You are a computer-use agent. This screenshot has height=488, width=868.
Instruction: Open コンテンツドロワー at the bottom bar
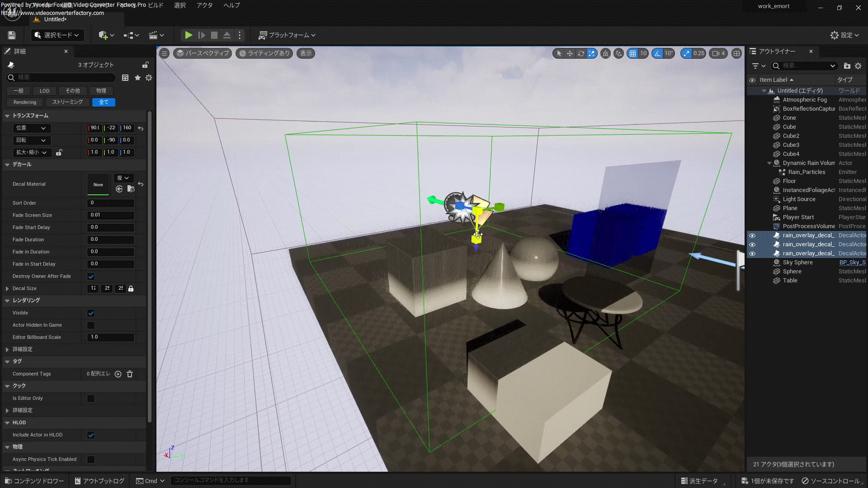pyautogui.click(x=34, y=481)
